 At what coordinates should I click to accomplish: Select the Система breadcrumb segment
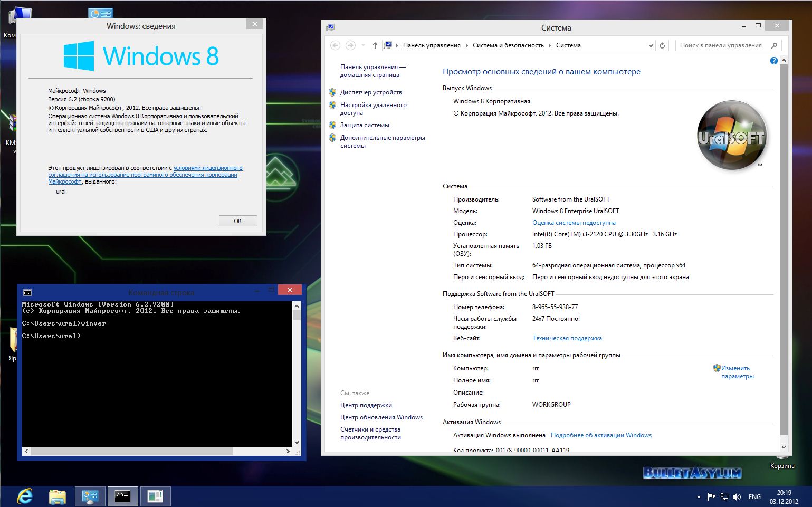point(568,45)
